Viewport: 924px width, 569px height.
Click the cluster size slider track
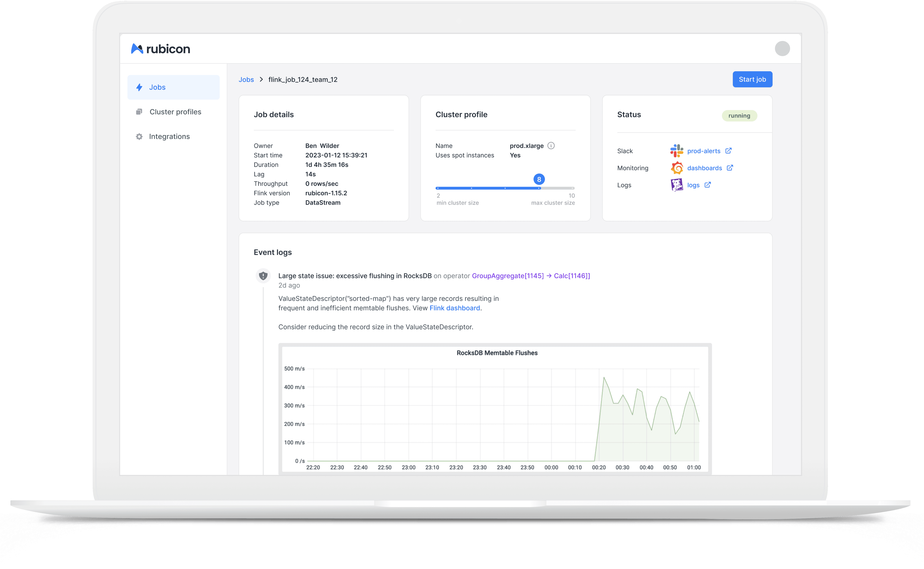point(505,188)
